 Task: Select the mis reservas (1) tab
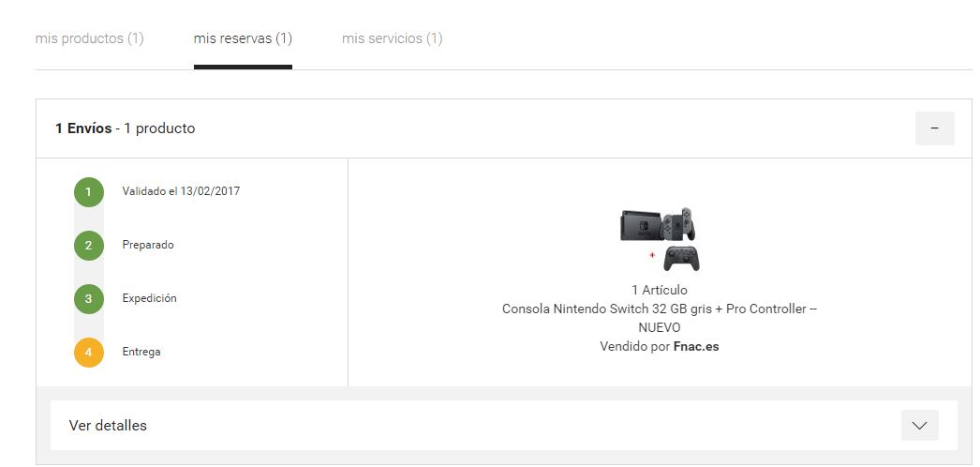click(243, 38)
